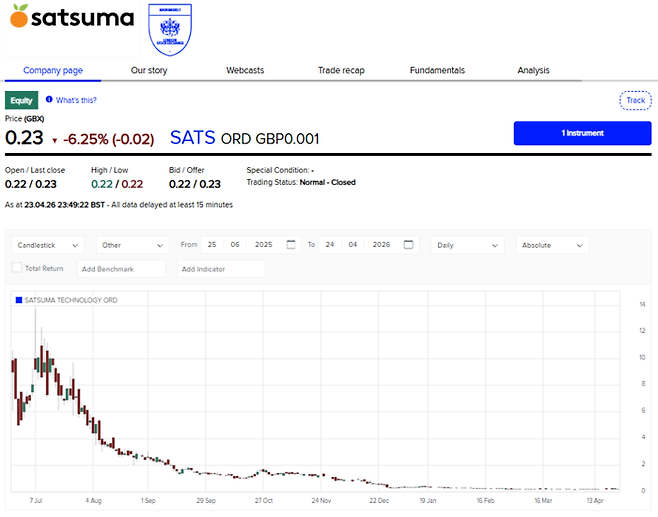Open the Analysis tab
658x517 pixels.
(x=533, y=71)
